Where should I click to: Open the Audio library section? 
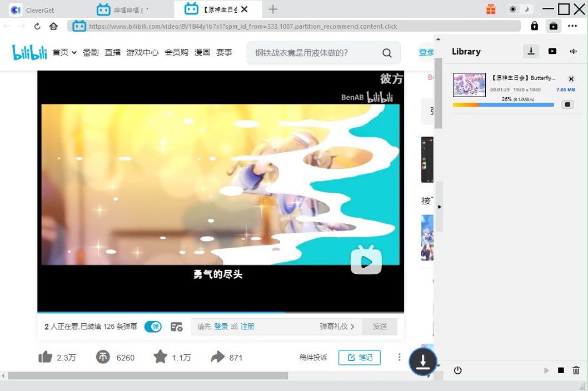pyautogui.click(x=573, y=51)
